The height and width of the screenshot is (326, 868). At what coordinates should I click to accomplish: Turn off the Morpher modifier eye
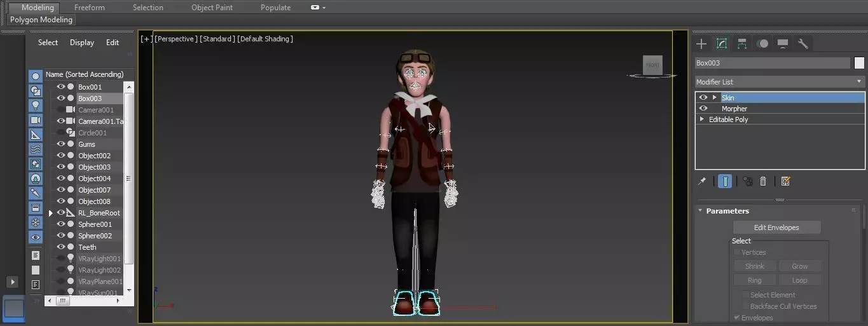pyautogui.click(x=703, y=109)
